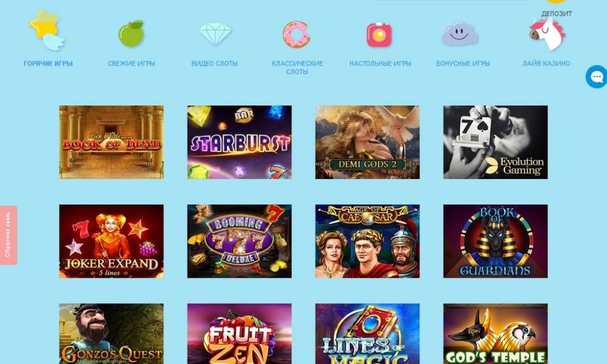Open the unicorn live casino icon
Viewport: 607px width, 364px height.
547,33
